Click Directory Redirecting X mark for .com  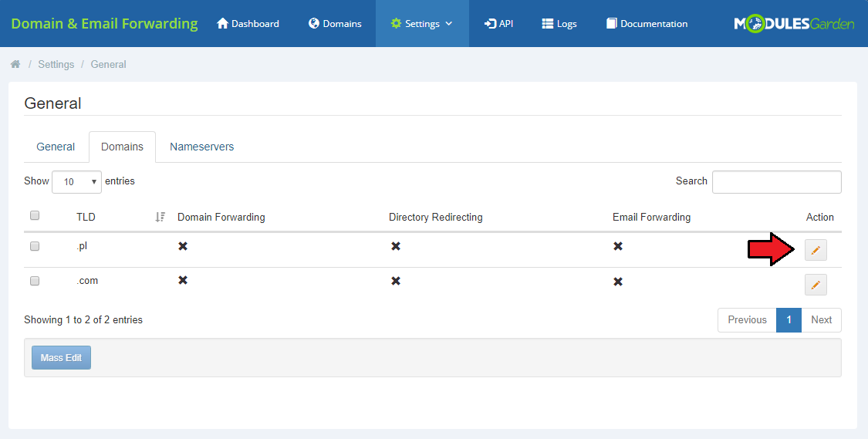[x=395, y=282]
